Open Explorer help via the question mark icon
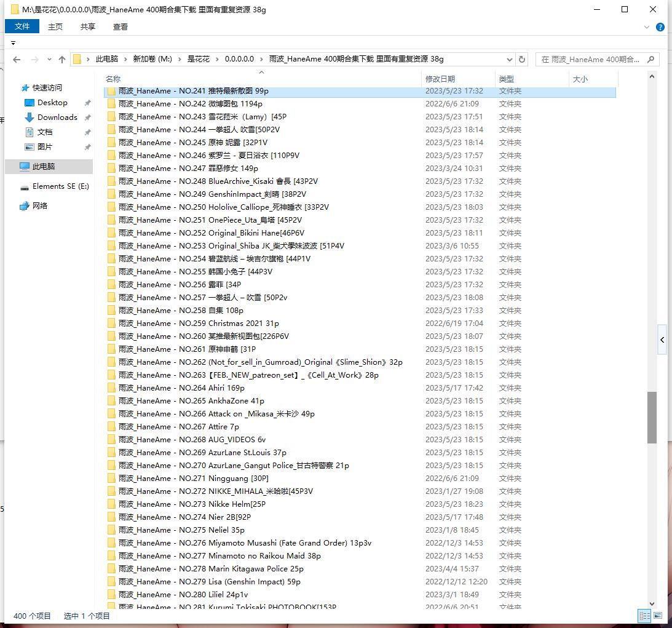This screenshot has height=628, width=672. coord(660,27)
